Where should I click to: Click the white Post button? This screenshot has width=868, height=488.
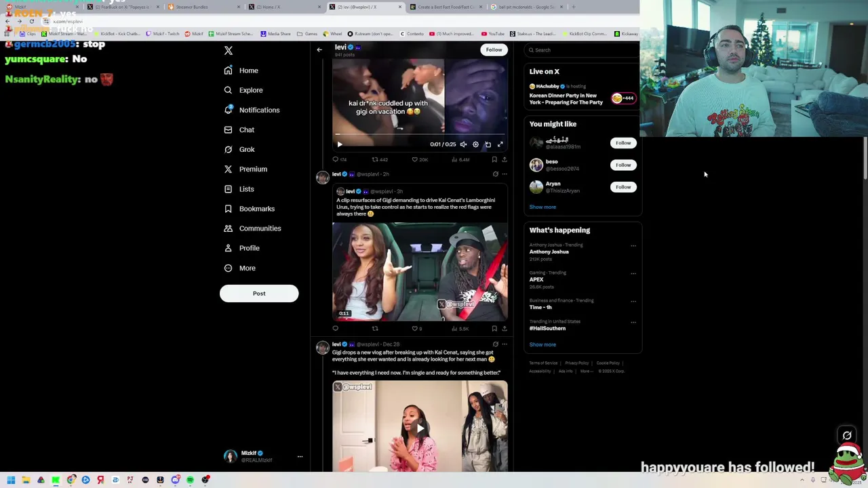pos(259,293)
